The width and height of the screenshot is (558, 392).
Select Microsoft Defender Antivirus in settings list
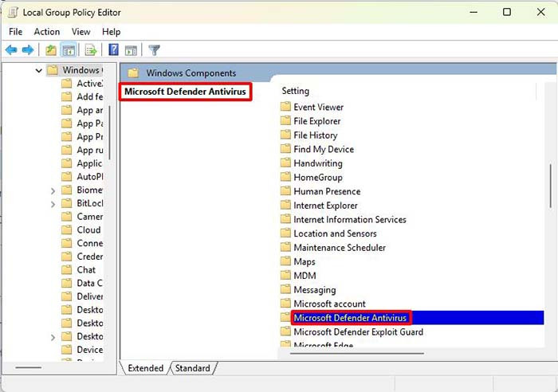(350, 318)
